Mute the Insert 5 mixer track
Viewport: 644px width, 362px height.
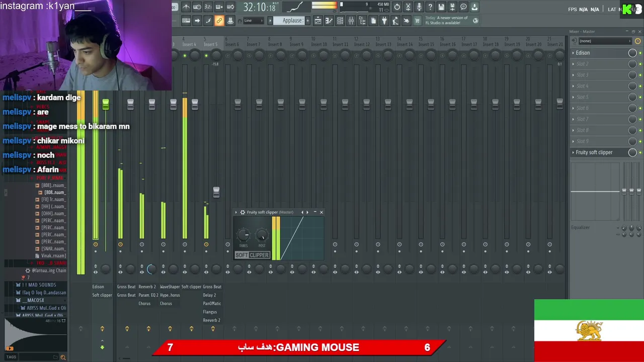pos(206,55)
